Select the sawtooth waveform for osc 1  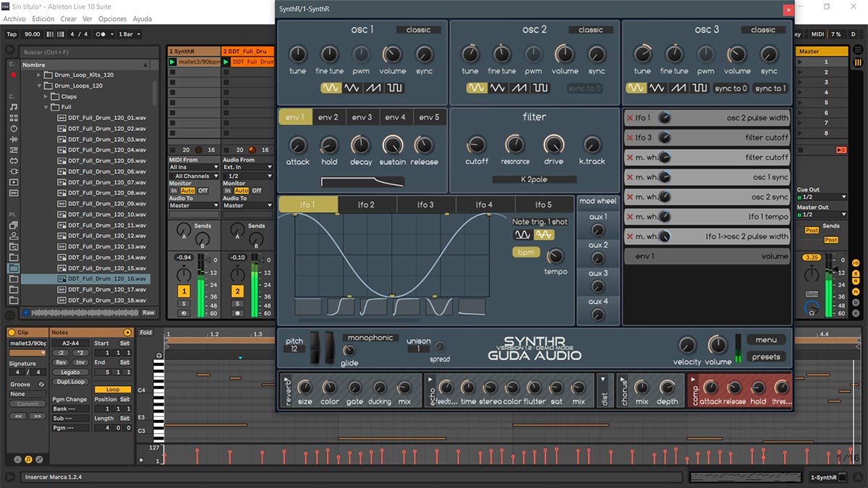(373, 88)
